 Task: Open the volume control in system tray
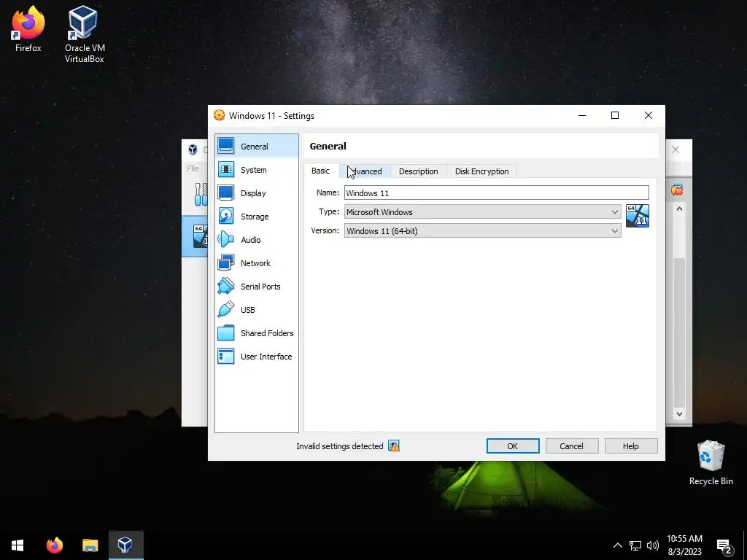pyautogui.click(x=653, y=545)
